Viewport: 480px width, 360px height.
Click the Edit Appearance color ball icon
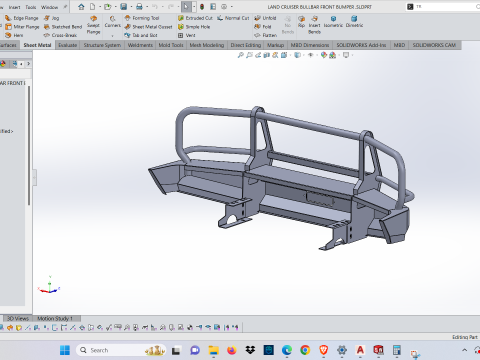(324, 55)
